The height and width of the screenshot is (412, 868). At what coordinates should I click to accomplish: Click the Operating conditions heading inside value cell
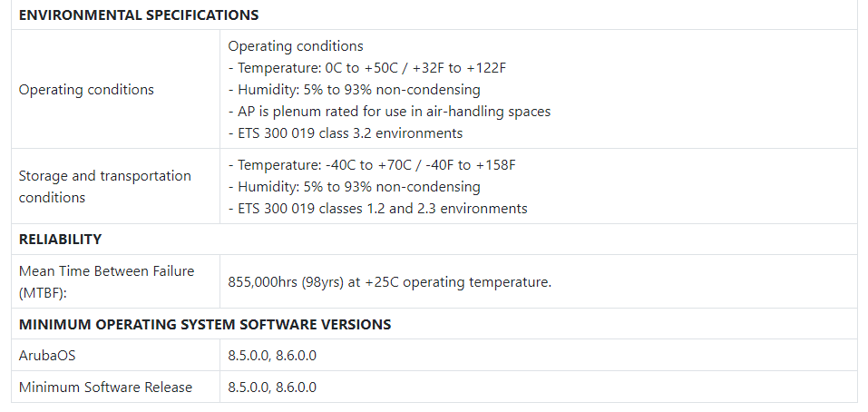[x=296, y=46]
